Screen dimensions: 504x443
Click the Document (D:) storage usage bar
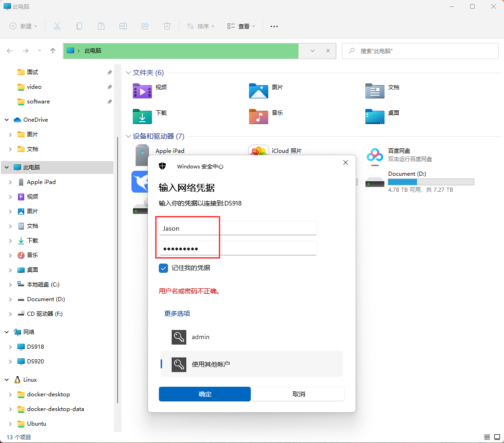pos(430,182)
